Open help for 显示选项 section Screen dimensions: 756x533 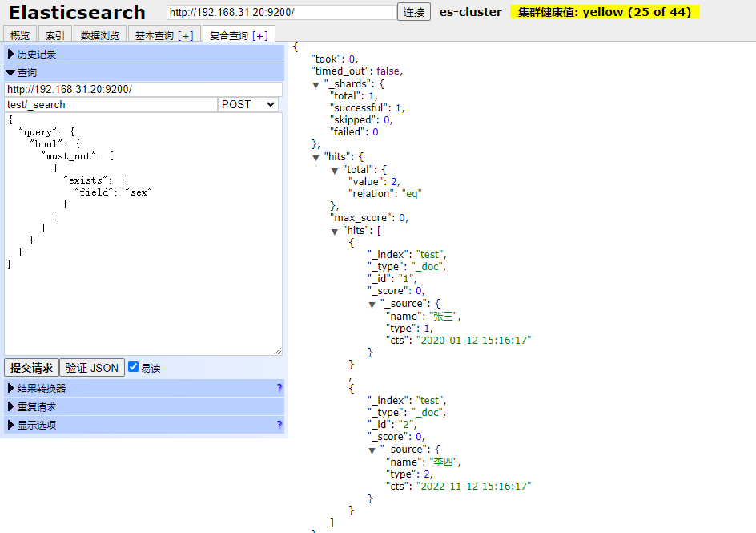[x=279, y=425]
